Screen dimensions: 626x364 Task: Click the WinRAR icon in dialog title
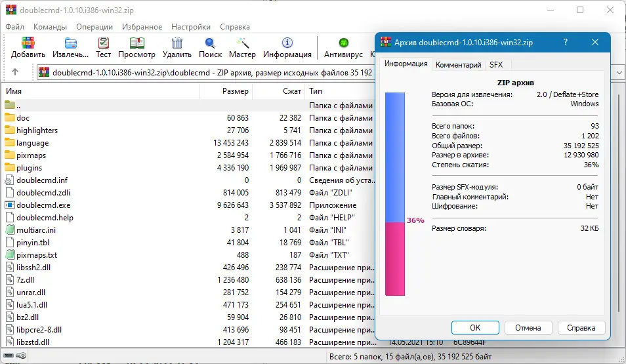(x=386, y=42)
